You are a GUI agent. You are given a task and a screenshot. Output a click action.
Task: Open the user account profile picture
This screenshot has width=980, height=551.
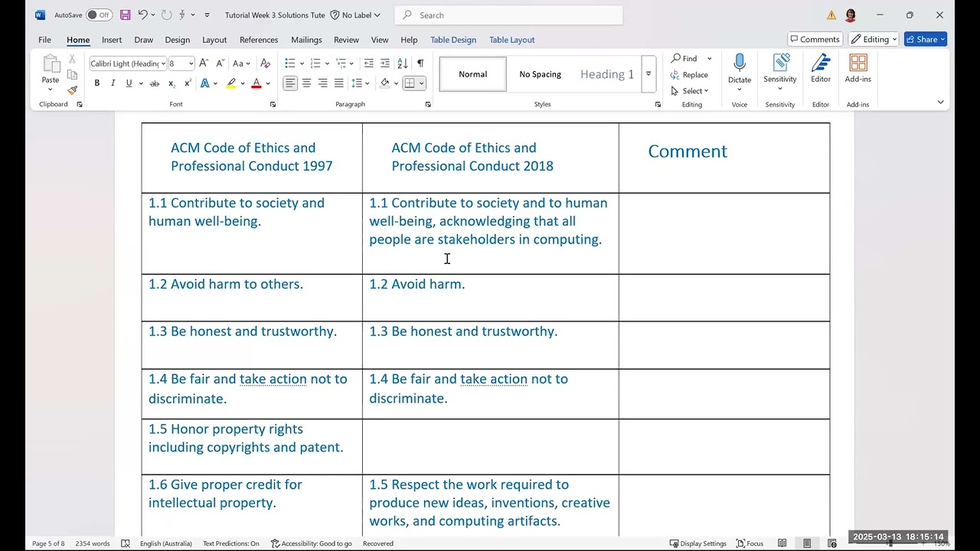click(851, 15)
